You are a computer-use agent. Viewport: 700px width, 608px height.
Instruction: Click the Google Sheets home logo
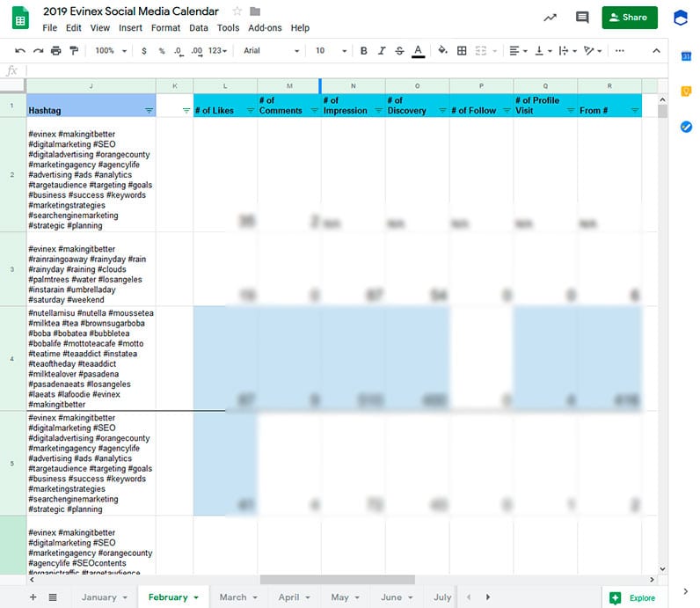click(x=20, y=18)
